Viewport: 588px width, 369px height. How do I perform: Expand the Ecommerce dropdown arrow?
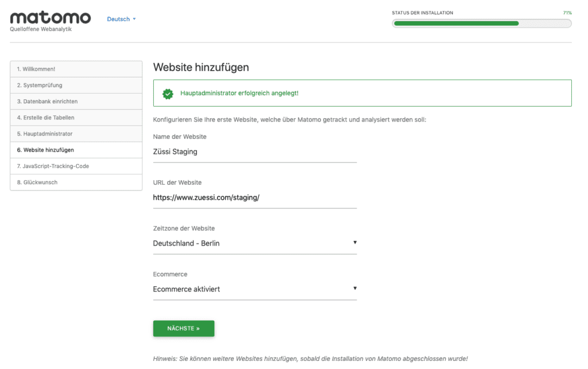click(x=355, y=289)
